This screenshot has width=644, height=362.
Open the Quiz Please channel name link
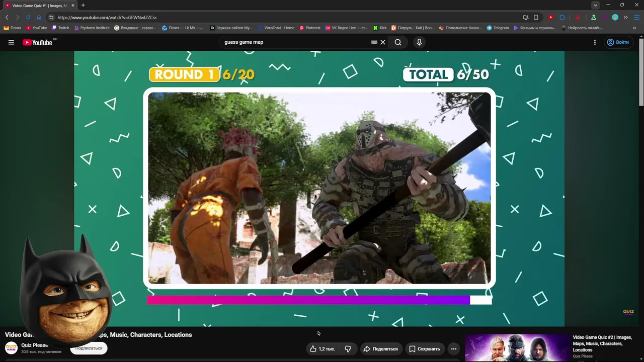[x=35, y=345]
